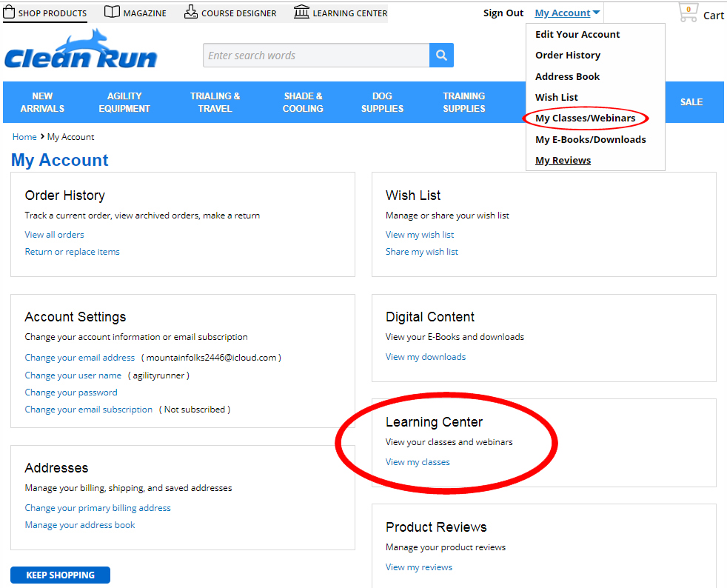Click the Shop Products bag icon
Image resolution: width=727 pixels, height=588 pixels.
10,13
